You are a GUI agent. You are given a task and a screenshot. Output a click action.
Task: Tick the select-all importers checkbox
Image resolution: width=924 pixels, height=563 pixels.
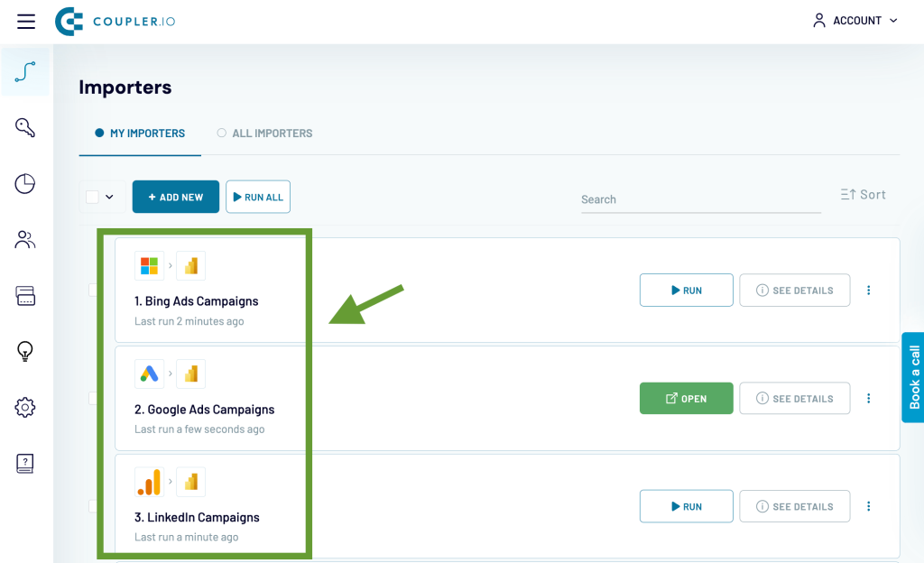(93, 197)
